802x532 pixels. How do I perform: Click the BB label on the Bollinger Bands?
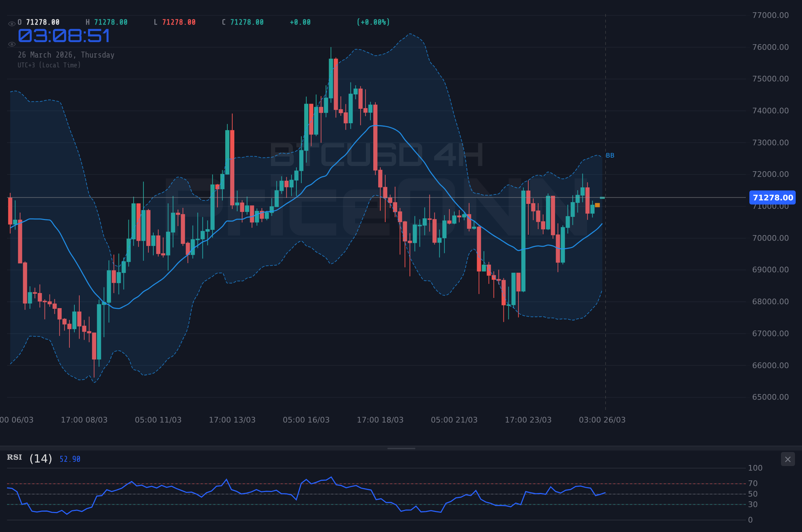[610, 155]
